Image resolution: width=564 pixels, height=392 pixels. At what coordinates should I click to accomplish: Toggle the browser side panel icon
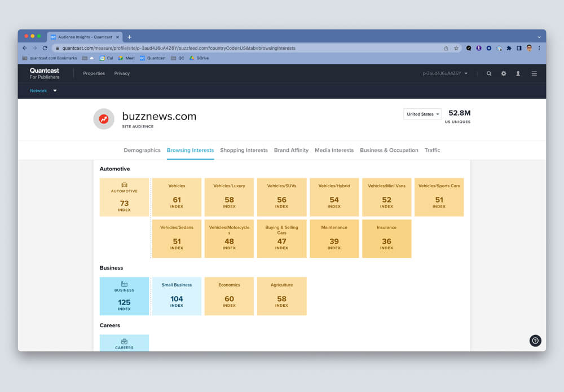[519, 48]
